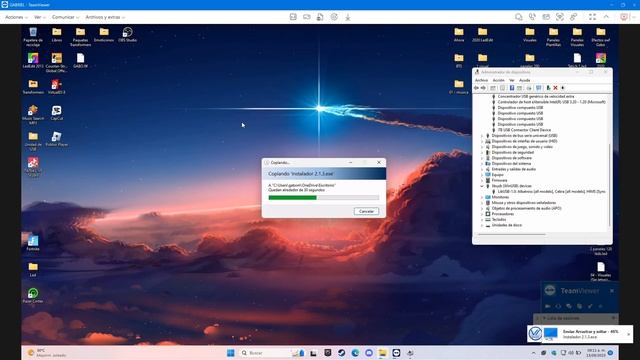The width and height of the screenshot is (640, 360).
Task: Open TeamViewer from the remote taskbar
Action: 396,353
